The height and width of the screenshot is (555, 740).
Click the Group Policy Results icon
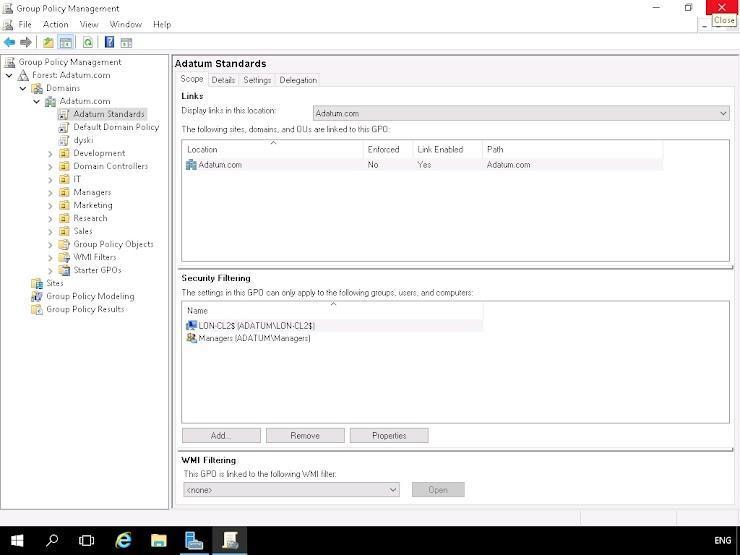37,309
